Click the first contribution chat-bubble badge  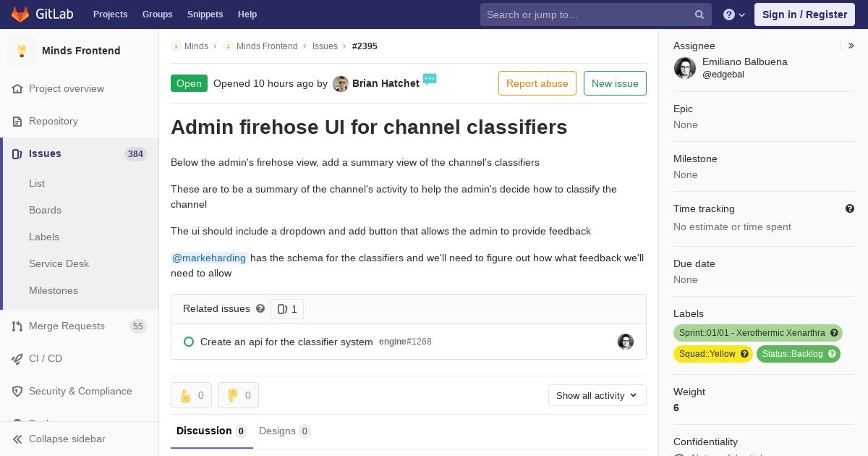[430, 79]
